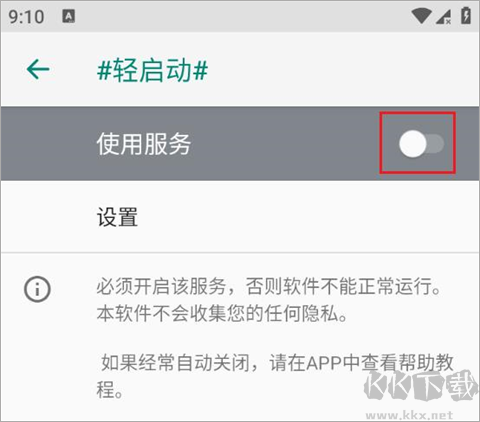Screen dimensions: 480x422
Task: Select the 使用服务 label
Action: click(144, 144)
